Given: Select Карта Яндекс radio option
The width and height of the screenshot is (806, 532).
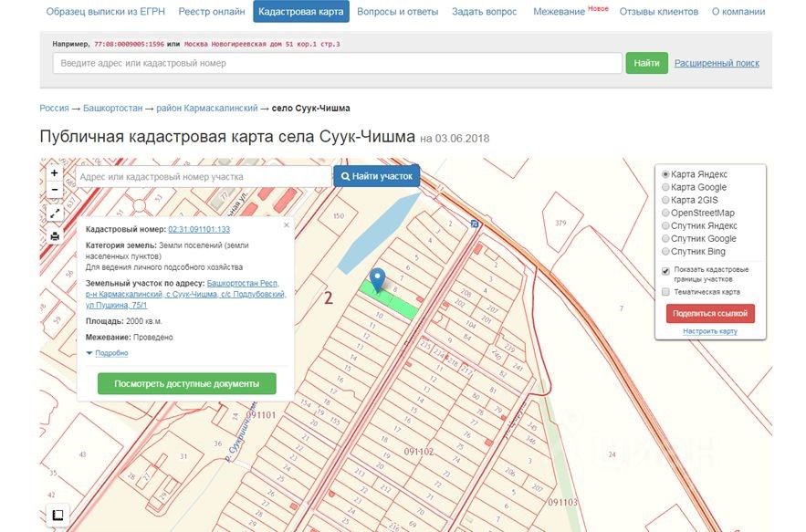Looking at the screenshot, I should tap(665, 174).
